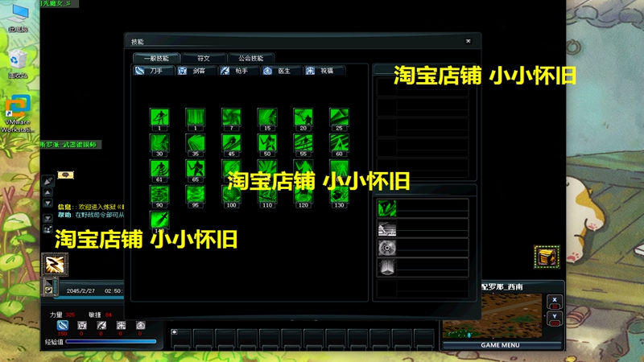The image size is (644, 362).
Task: Select the green skill in the right panel list
Action: 387,208
